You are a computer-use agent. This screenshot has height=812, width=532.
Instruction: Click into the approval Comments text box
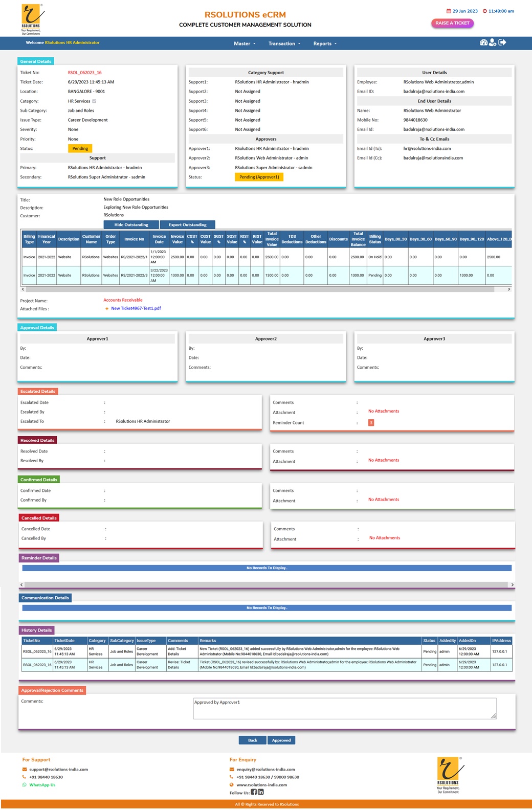tap(344, 709)
